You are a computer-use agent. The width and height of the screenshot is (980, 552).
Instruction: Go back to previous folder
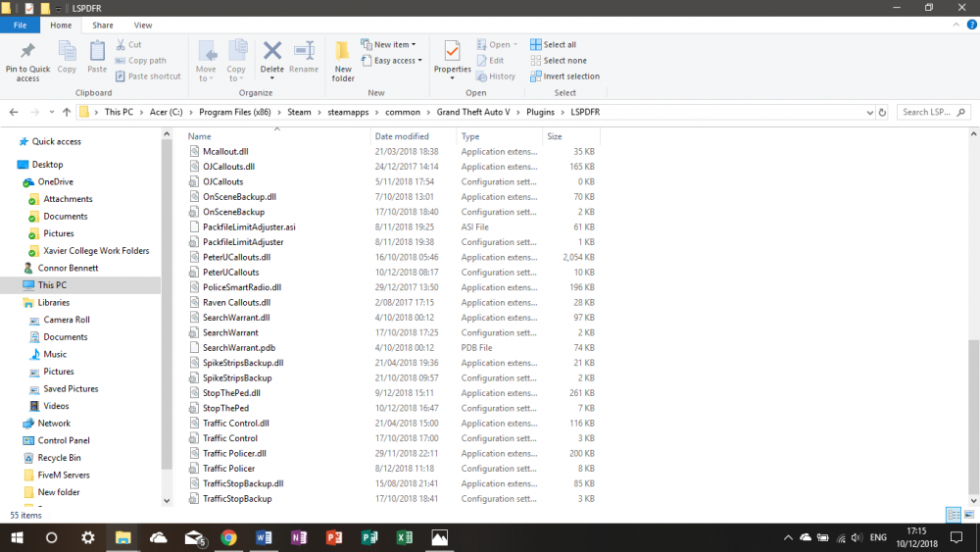pyautogui.click(x=14, y=112)
